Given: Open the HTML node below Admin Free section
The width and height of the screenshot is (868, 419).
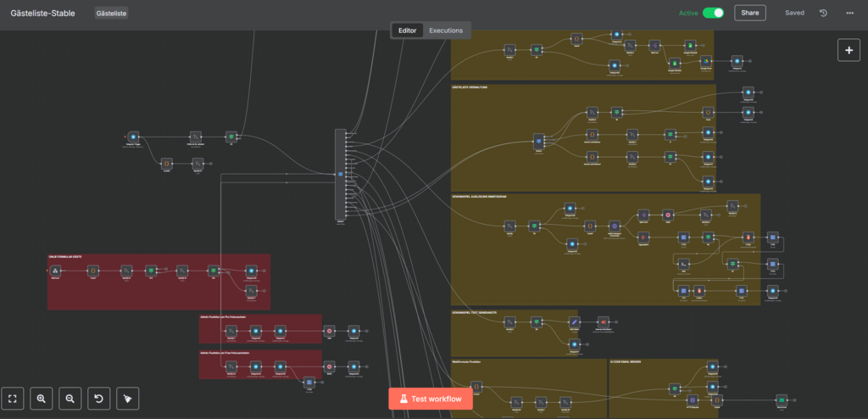Looking at the screenshot, I should tap(309, 382).
